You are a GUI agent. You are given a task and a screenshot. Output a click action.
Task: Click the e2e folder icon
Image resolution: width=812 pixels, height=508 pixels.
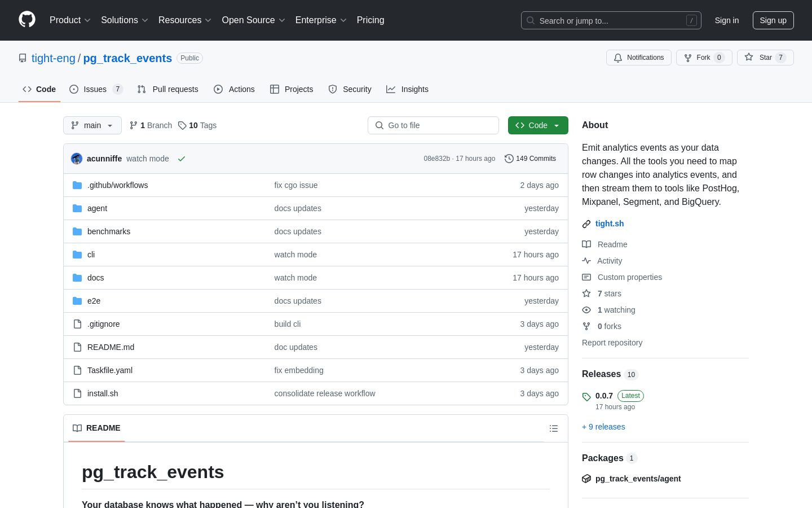[x=77, y=301]
